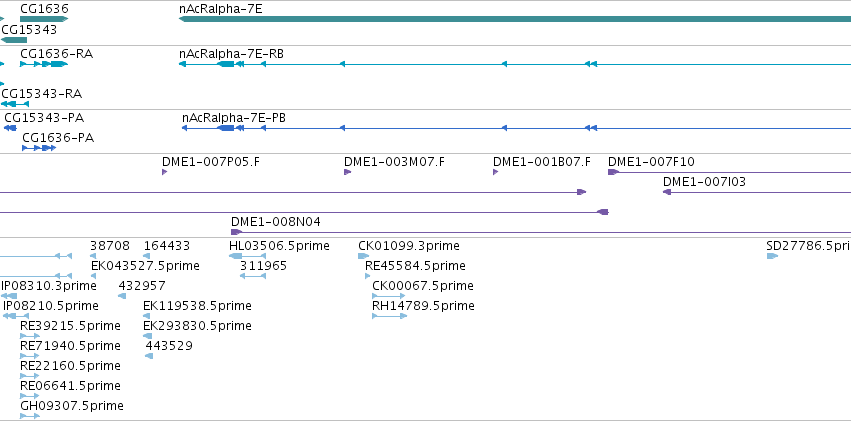Click the CG1636-PA coding segment glyph
Screen dimensions: 851x421
[x=39, y=148]
